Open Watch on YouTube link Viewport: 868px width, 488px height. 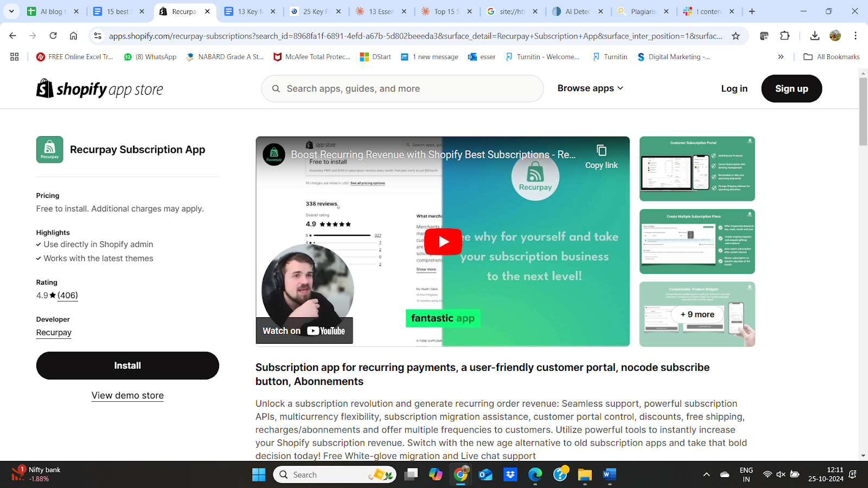[x=304, y=331]
